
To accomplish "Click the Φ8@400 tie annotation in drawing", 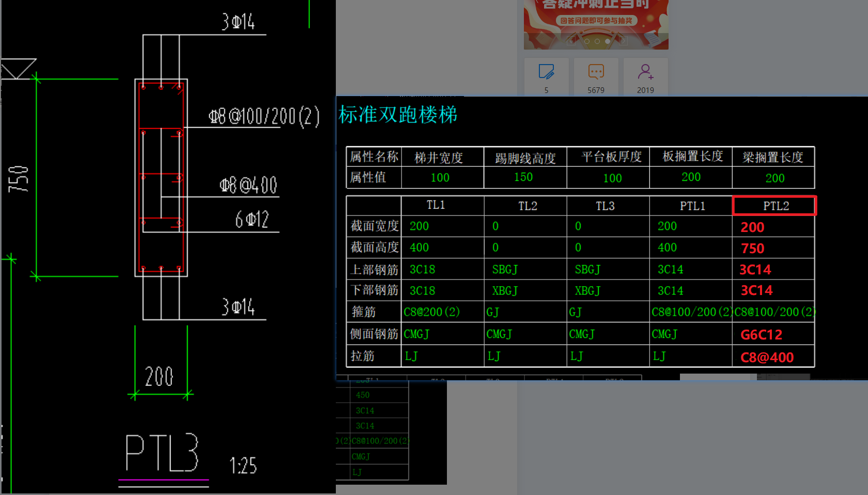I will coord(248,185).
